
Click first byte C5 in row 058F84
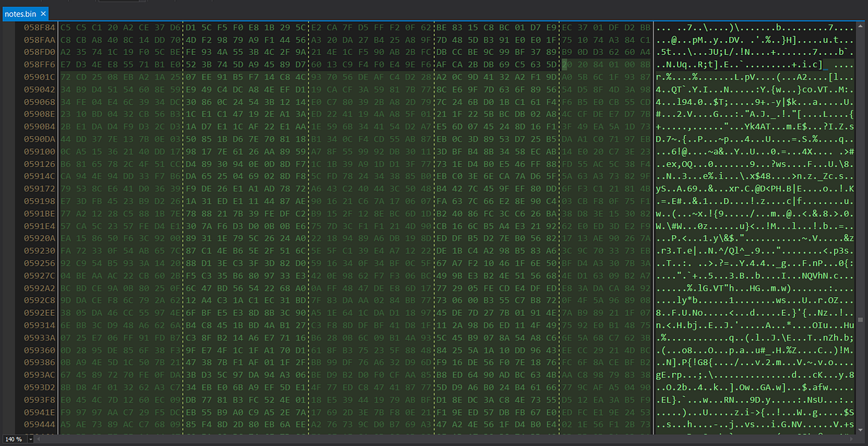point(65,27)
